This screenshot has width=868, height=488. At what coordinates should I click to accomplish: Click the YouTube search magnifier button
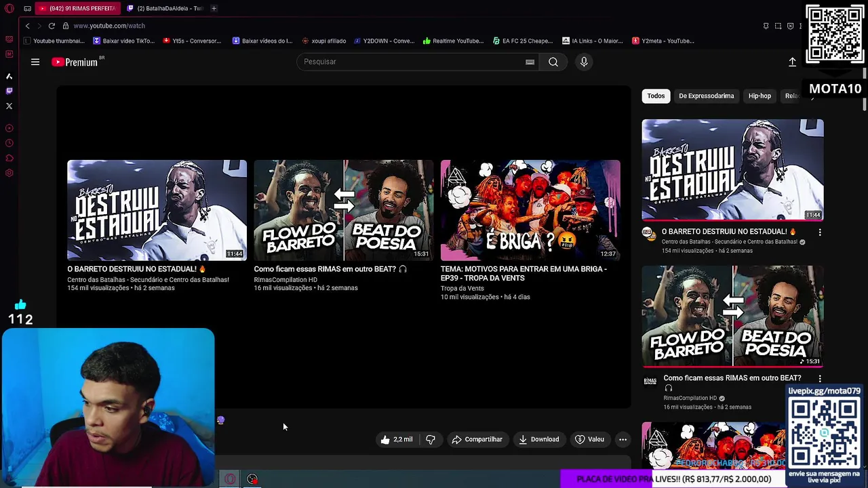(553, 62)
